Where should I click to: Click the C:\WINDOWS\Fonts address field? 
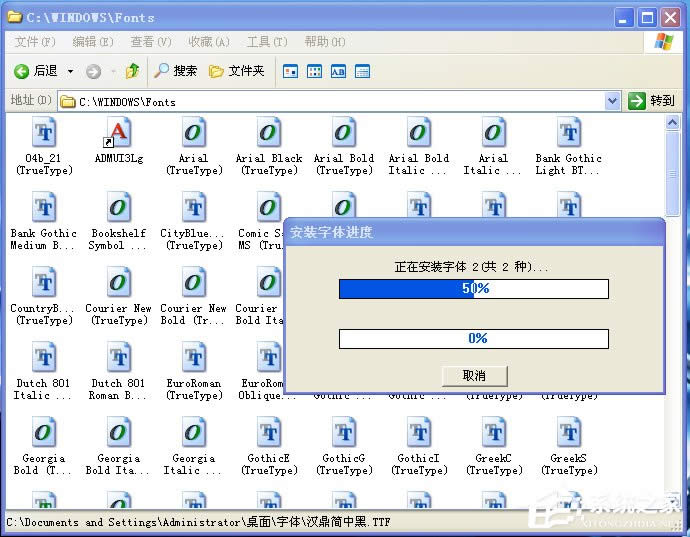(330, 101)
